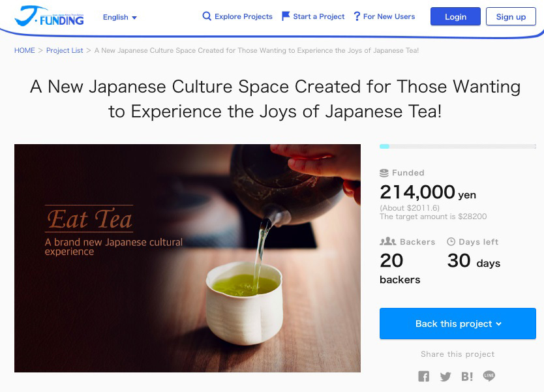Viewport: 544px width, 392px height.
Task: Click the Explore Projects magnifier icon
Action: click(x=207, y=16)
